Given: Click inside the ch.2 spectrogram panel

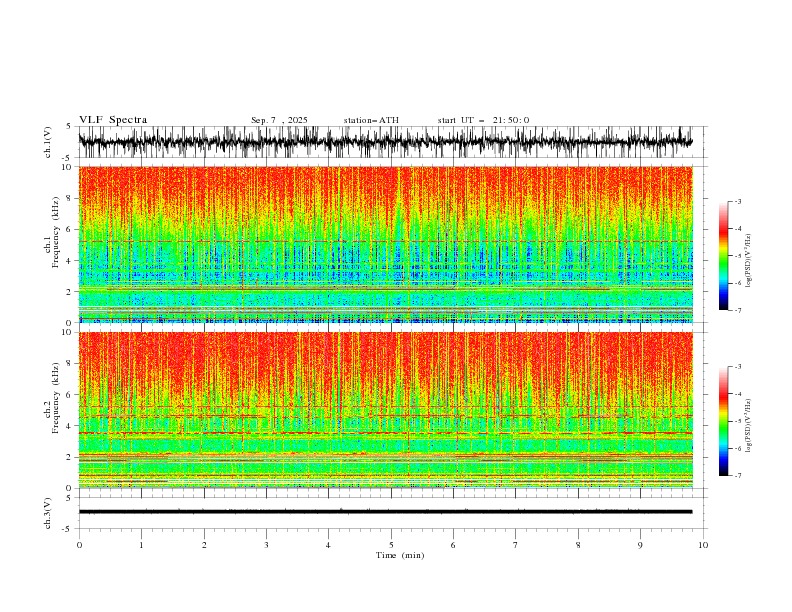Looking at the screenshot, I should (x=385, y=410).
